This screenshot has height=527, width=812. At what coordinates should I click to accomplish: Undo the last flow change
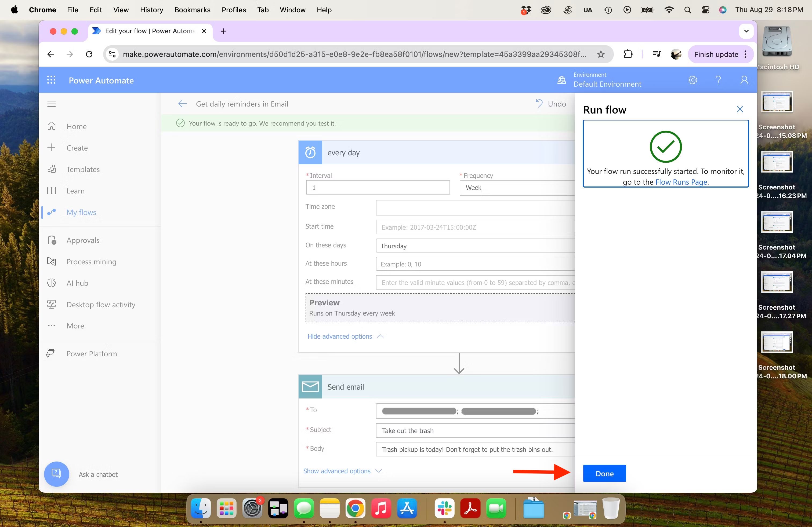[x=551, y=104]
